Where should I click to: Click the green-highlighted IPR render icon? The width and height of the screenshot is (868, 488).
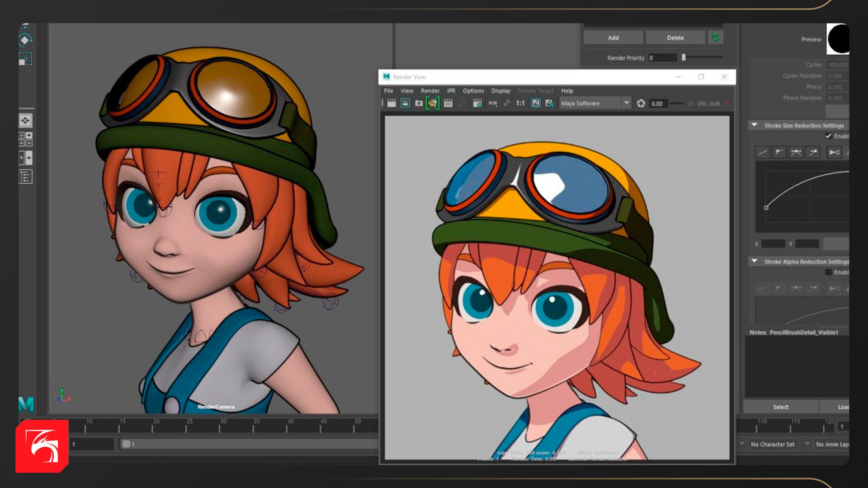tap(433, 103)
